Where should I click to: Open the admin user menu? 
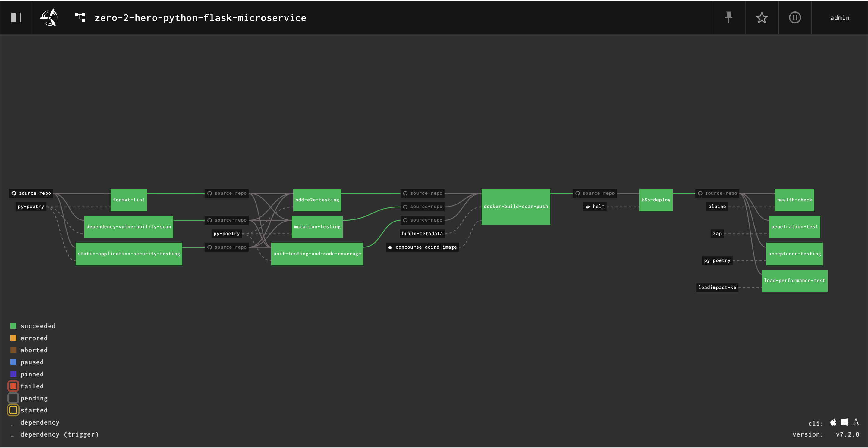pyautogui.click(x=839, y=17)
